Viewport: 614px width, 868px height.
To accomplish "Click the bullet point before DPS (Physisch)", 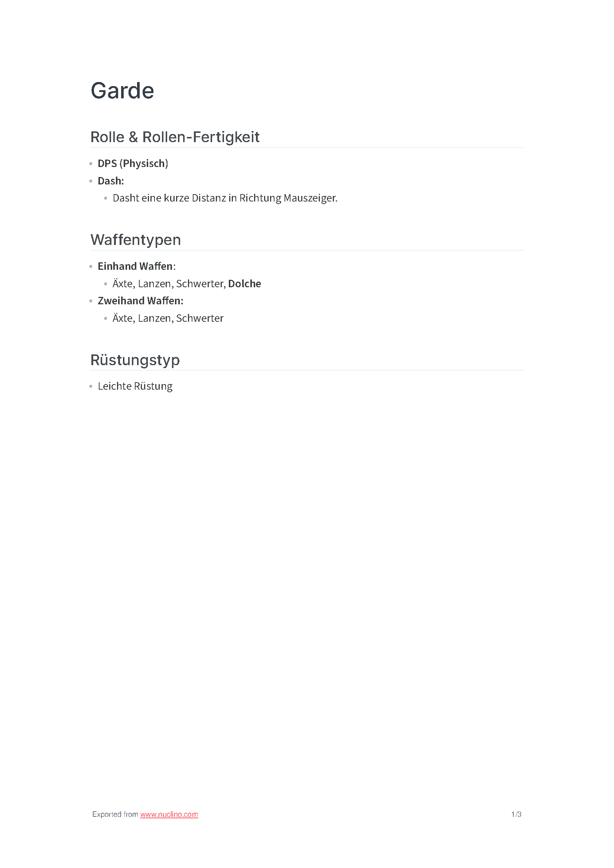I will [91, 164].
